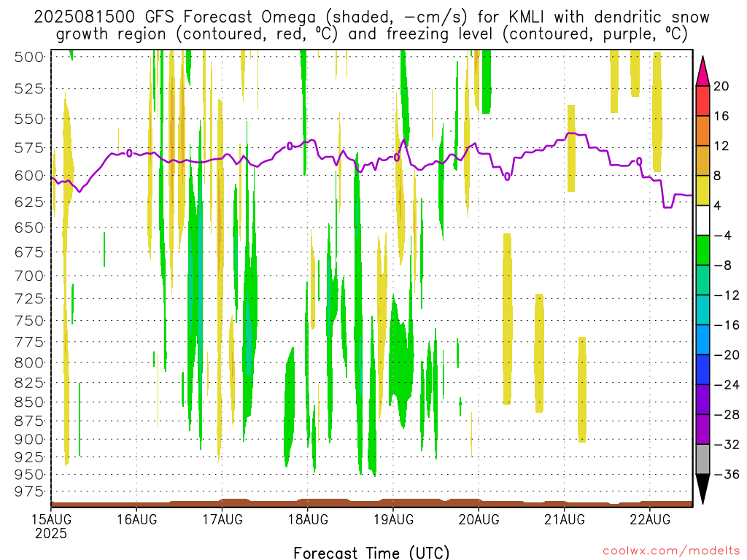Click the bright green -4 to -8 colorbar segment

[x=703, y=250]
